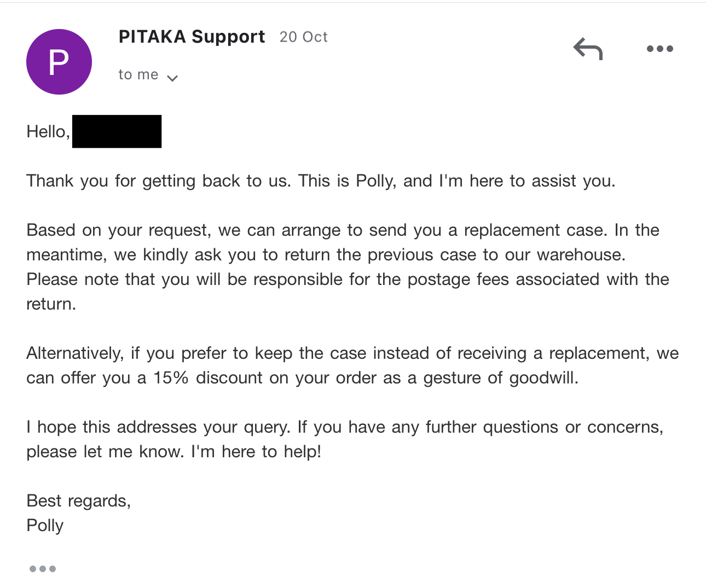
Task: Click the line starting "Based on your request"
Action: click(x=343, y=230)
